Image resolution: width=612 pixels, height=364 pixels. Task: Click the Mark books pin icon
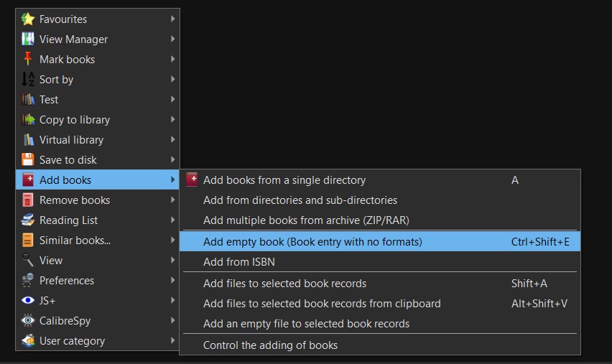click(28, 60)
